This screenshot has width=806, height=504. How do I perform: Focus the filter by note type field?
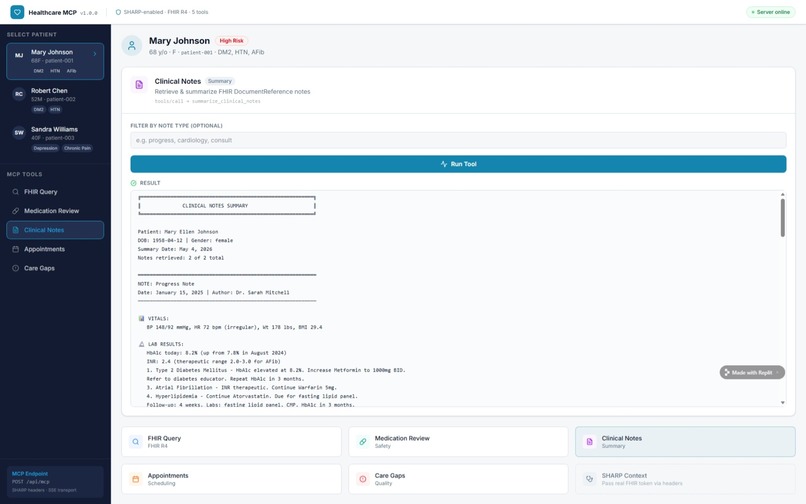click(x=458, y=140)
